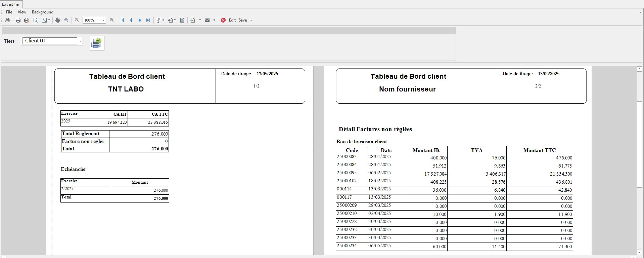The width and height of the screenshot is (644, 258).
Task: Go to the next page
Action: pos(140,20)
